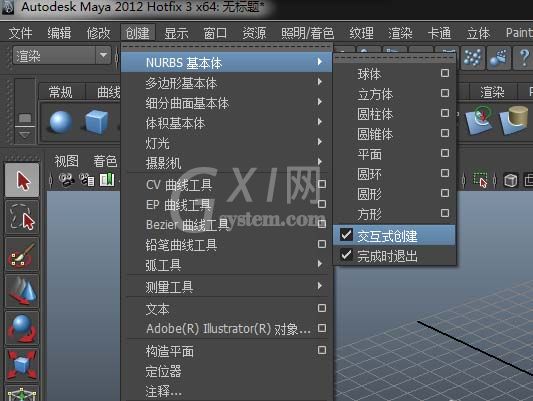The width and height of the screenshot is (533, 401).
Task: Activate the Scale tool cube icon
Action: tap(22, 365)
